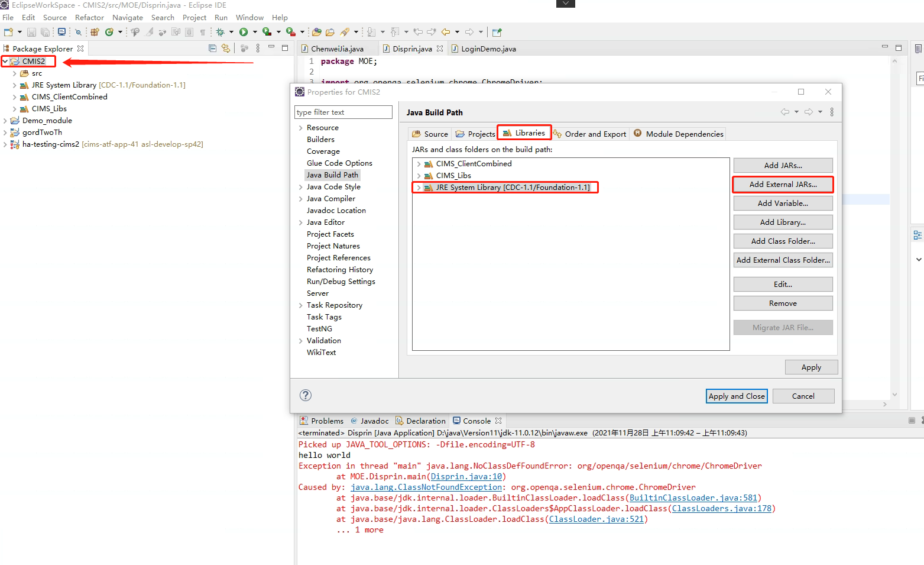This screenshot has height=565, width=924.
Task: Click the type filter text field
Action: 343,112
